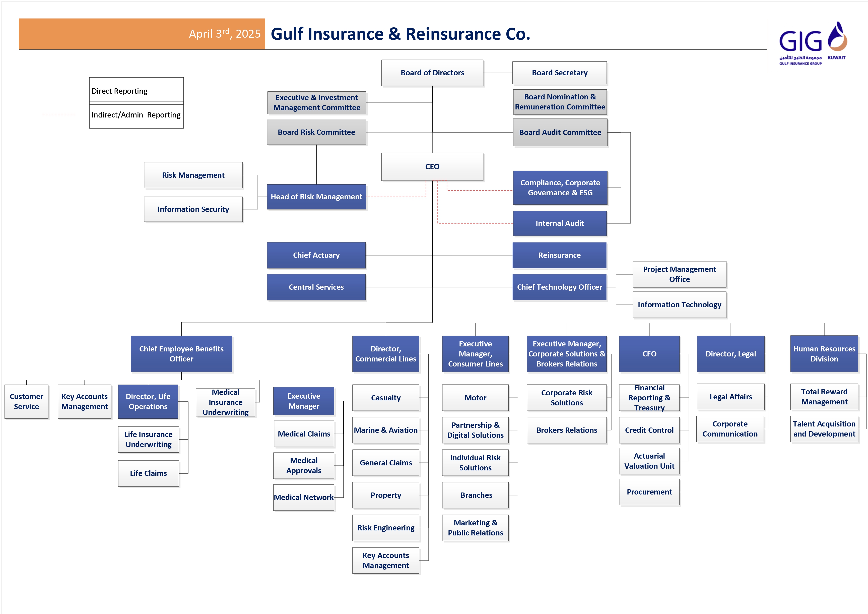Select the CFO box
868x614 pixels.
coord(649,353)
